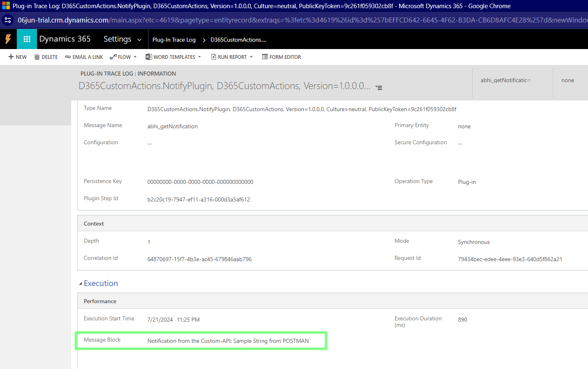Screen dimensions: 588x369
Task: Open the Settings area menu
Action: click(117, 39)
